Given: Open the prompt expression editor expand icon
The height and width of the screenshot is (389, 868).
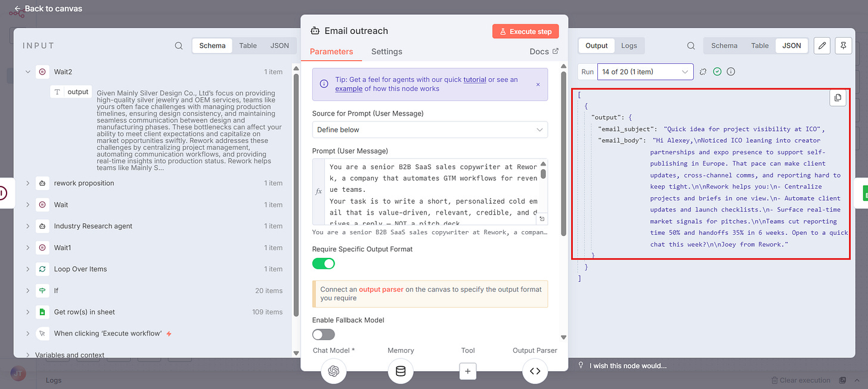Looking at the screenshot, I should pos(542,219).
